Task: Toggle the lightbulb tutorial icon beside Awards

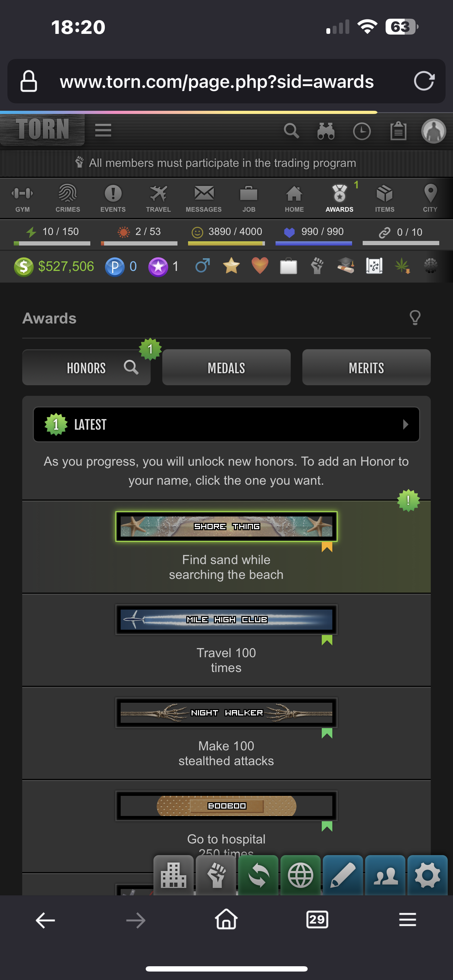Action: pyautogui.click(x=415, y=317)
